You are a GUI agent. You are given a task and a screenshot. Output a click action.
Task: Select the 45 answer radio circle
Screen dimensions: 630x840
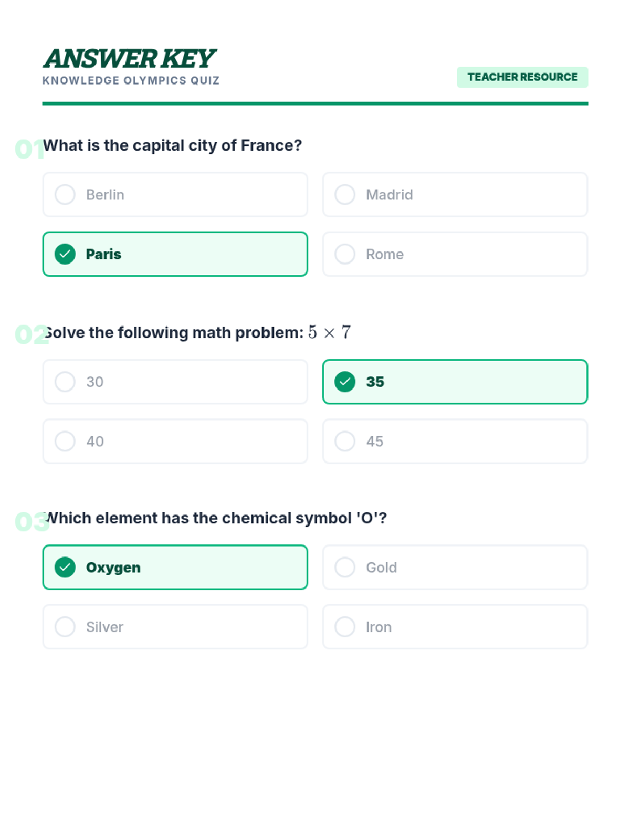coord(345,442)
